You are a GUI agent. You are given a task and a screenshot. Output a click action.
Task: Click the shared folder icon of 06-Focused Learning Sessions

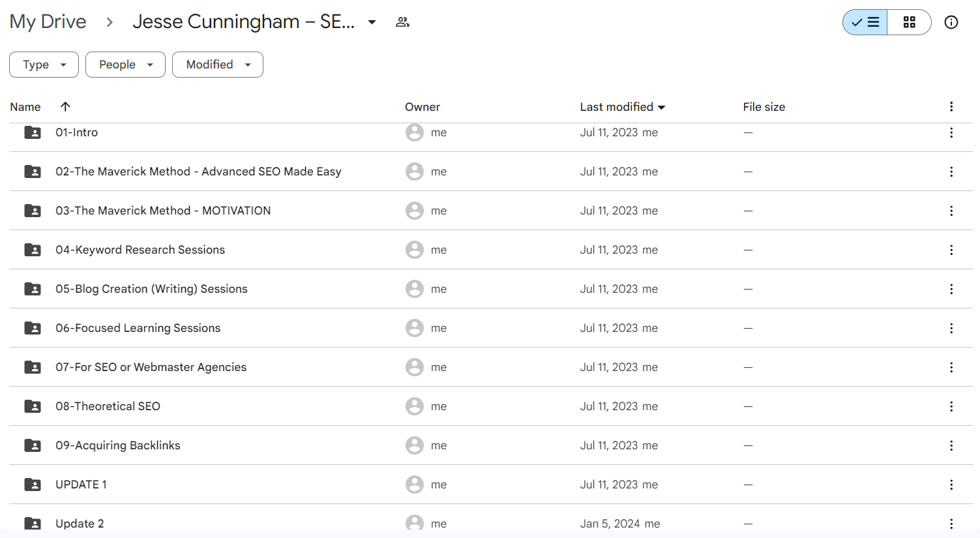pyautogui.click(x=33, y=328)
